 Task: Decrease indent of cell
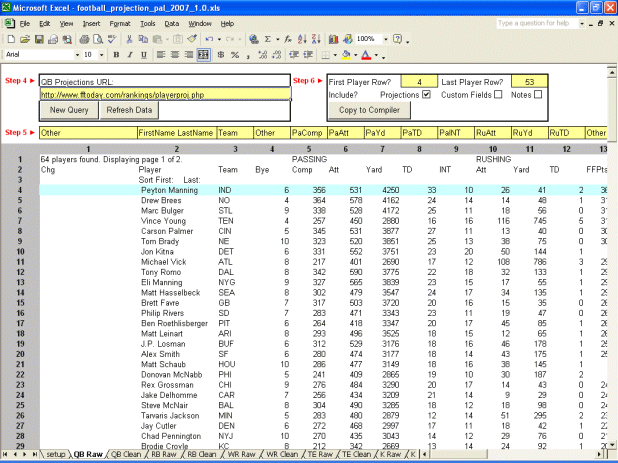click(x=294, y=55)
